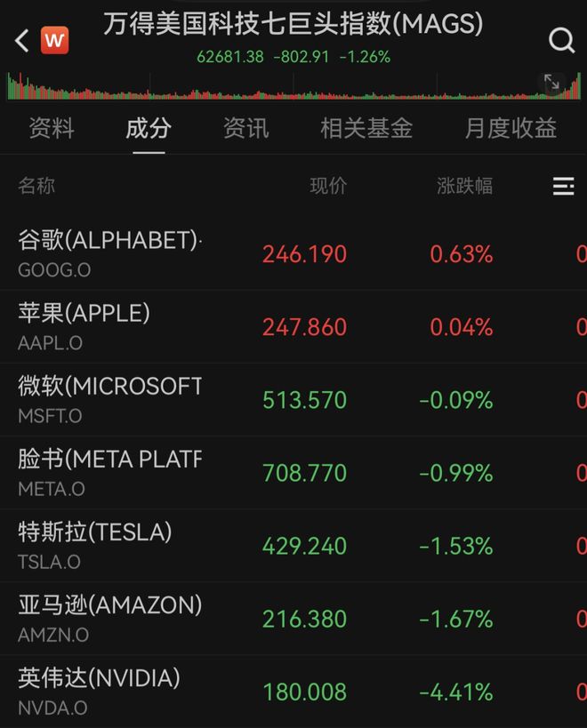Image resolution: width=587 pixels, height=728 pixels.
Task: Expand the 特斯拉(TESLA) row chevron
Action: coord(579,545)
